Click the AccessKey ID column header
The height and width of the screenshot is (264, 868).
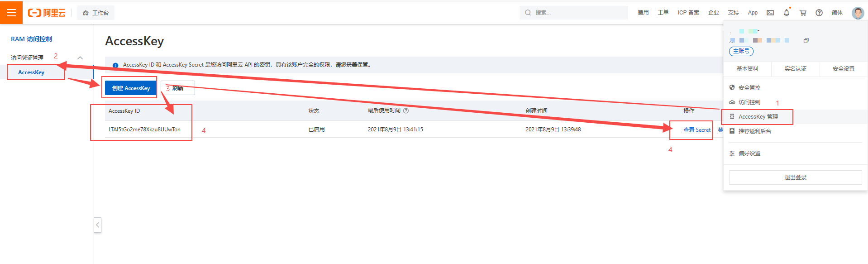click(x=124, y=111)
